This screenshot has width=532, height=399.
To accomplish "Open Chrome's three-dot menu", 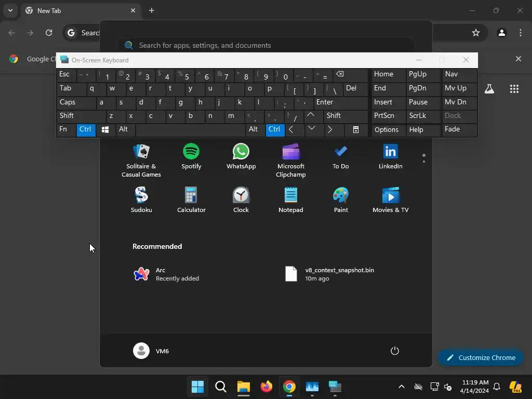I will click(x=520, y=33).
